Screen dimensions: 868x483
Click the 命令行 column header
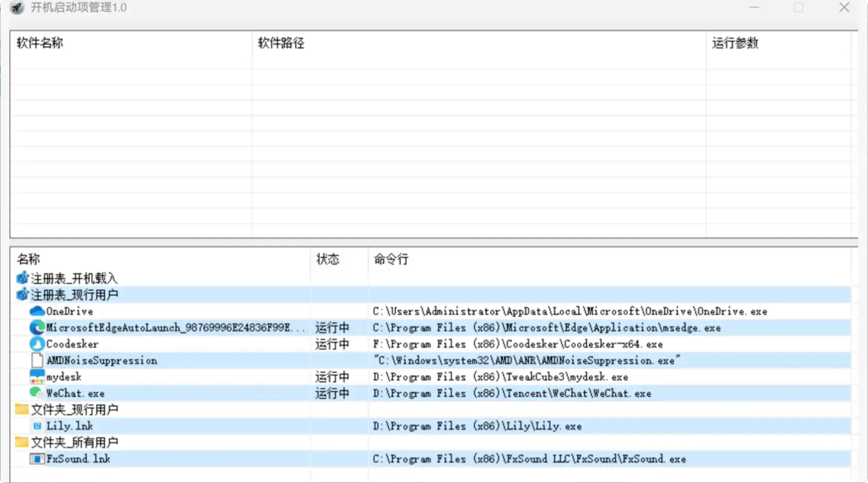391,259
